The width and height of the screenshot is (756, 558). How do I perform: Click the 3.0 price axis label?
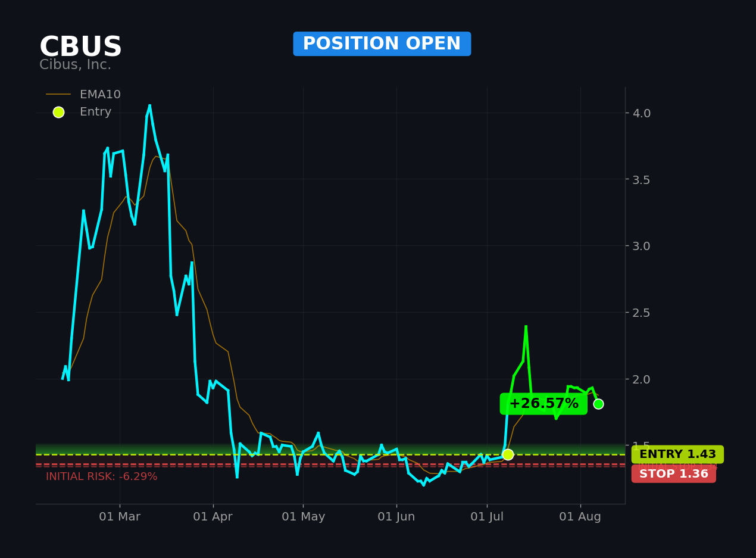tap(642, 246)
